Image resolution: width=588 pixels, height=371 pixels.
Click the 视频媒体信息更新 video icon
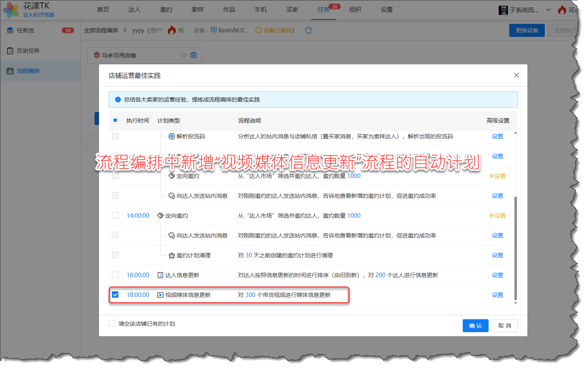pyautogui.click(x=160, y=295)
